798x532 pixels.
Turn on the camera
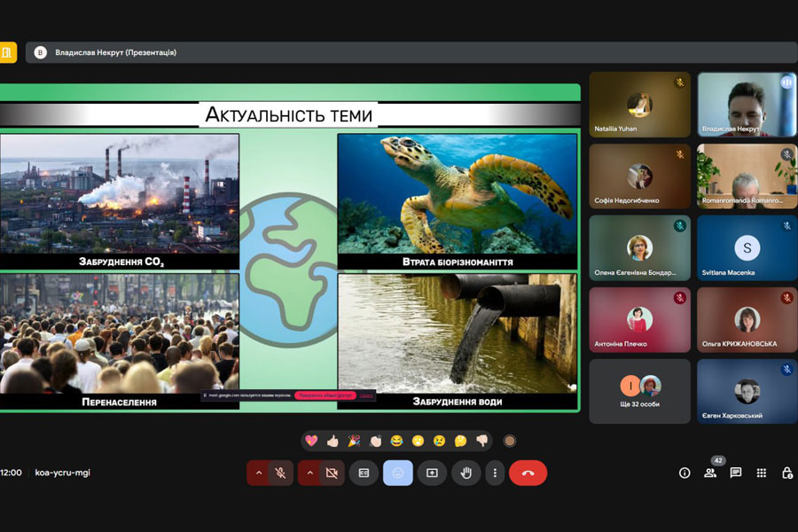coord(332,473)
